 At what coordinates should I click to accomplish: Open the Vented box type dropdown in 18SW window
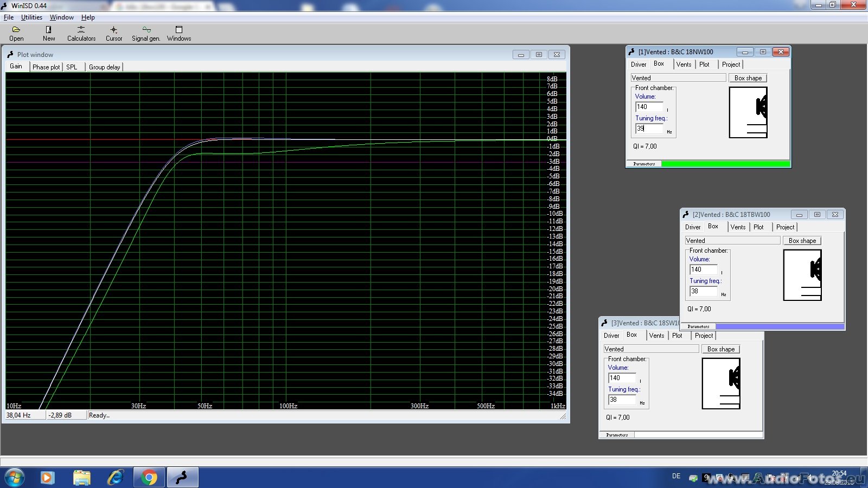point(651,349)
